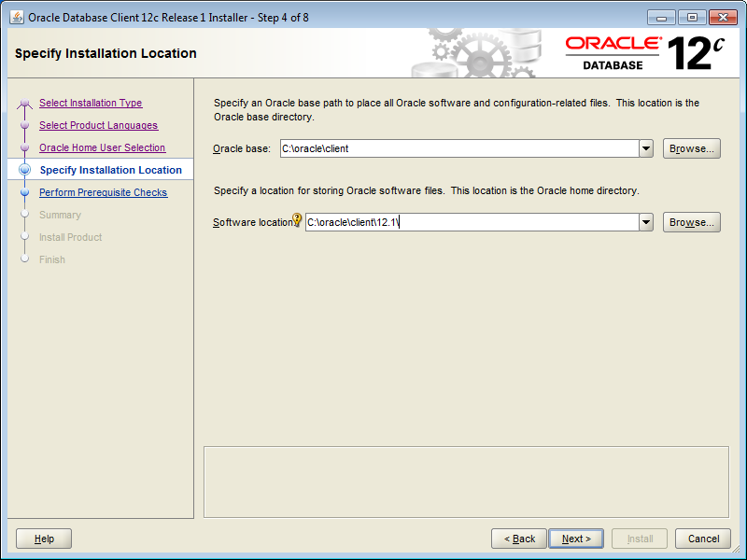Viewport: 747px width, 560px height.
Task: Click the Help button
Action: click(x=44, y=539)
